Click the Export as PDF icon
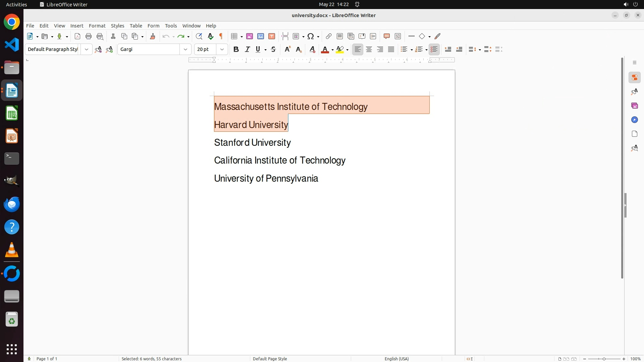 point(77,36)
